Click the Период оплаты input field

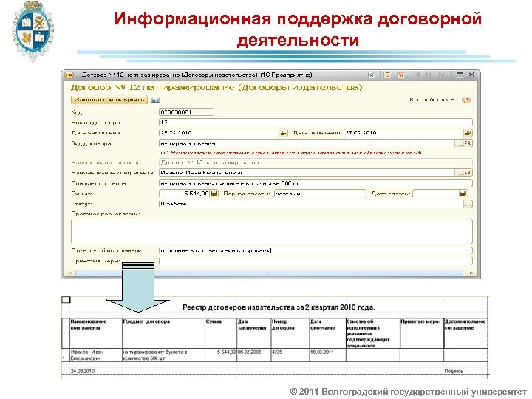(x=320, y=194)
